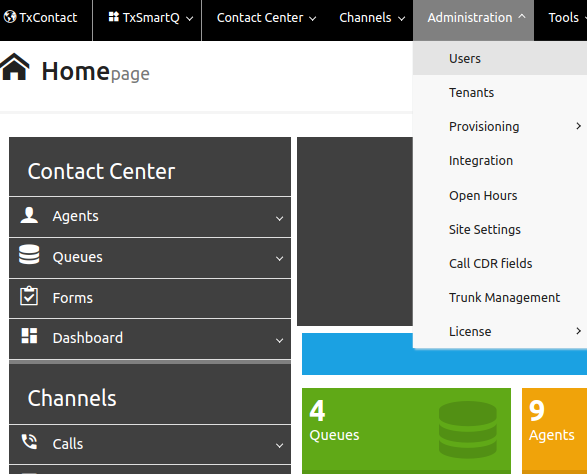Open the Contact Center dropdown arrow
This screenshot has height=474, width=587.
313,18
